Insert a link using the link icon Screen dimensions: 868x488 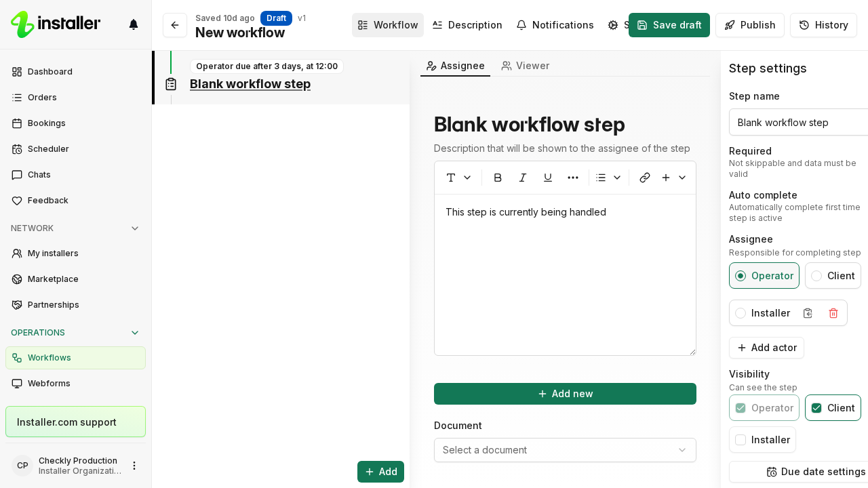click(645, 178)
